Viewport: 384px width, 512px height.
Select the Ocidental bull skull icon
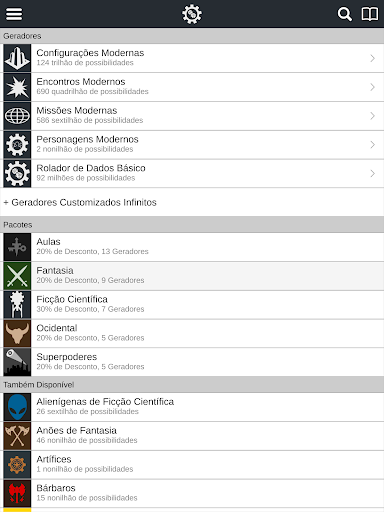coord(17,333)
